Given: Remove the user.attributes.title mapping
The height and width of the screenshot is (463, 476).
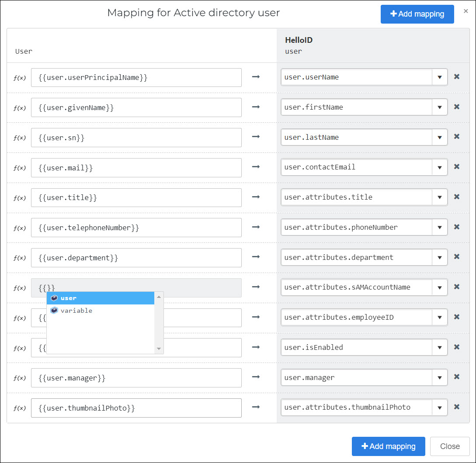Looking at the screenshot, I should [x=457, y=197].
